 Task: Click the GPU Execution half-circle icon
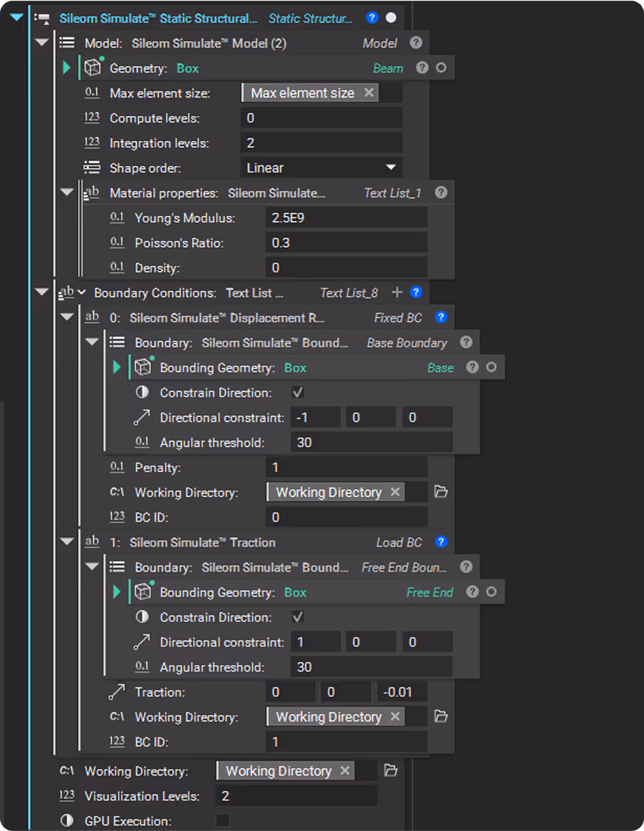(x=67, y=820)
